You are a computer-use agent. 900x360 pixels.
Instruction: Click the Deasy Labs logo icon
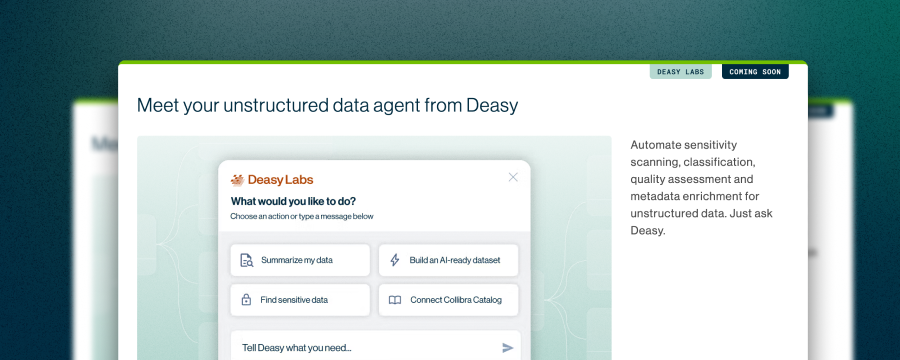click(x=238, y=180)
